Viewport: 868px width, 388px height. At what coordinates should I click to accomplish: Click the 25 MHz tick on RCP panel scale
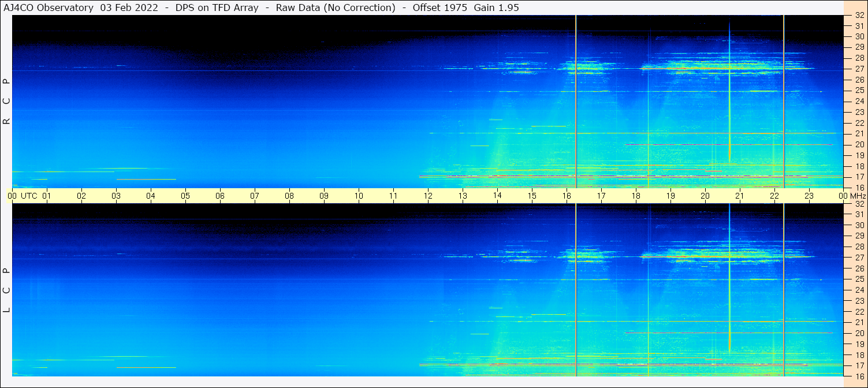[x=859, y=91]
